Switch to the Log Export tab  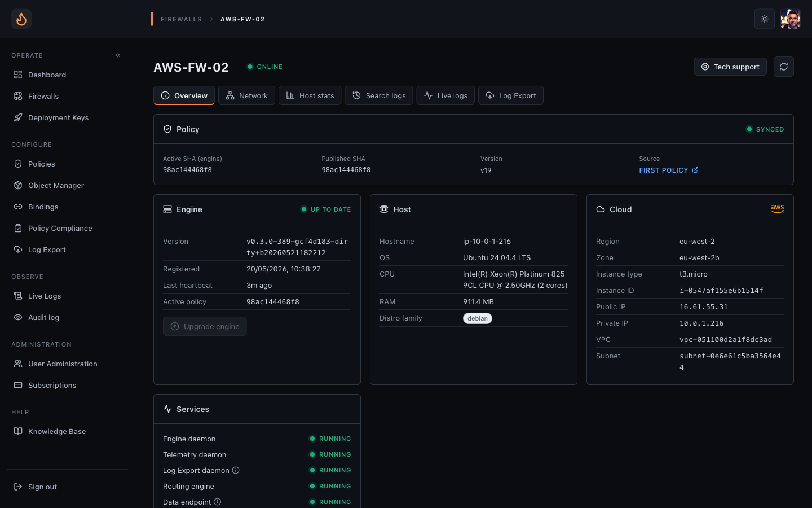[x=511, y=95]
